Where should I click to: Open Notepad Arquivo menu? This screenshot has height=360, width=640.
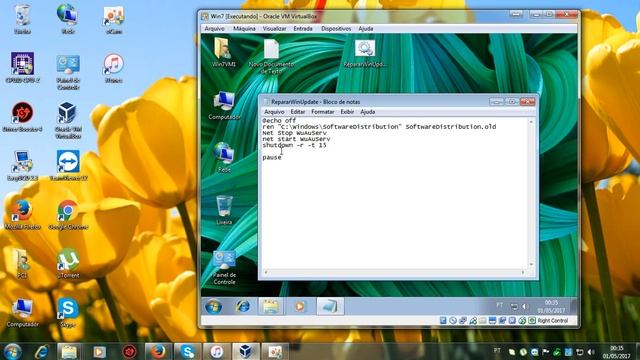(x=274, y=112)
